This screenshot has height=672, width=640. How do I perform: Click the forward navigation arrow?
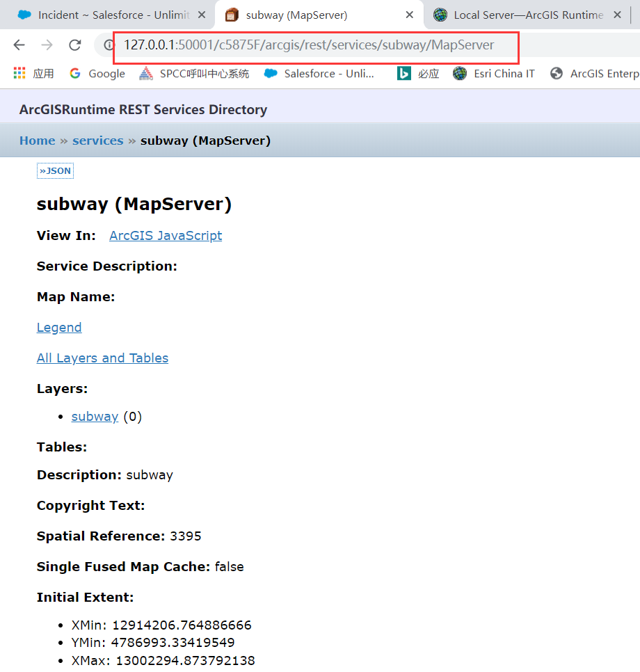[x=47, y=45]
